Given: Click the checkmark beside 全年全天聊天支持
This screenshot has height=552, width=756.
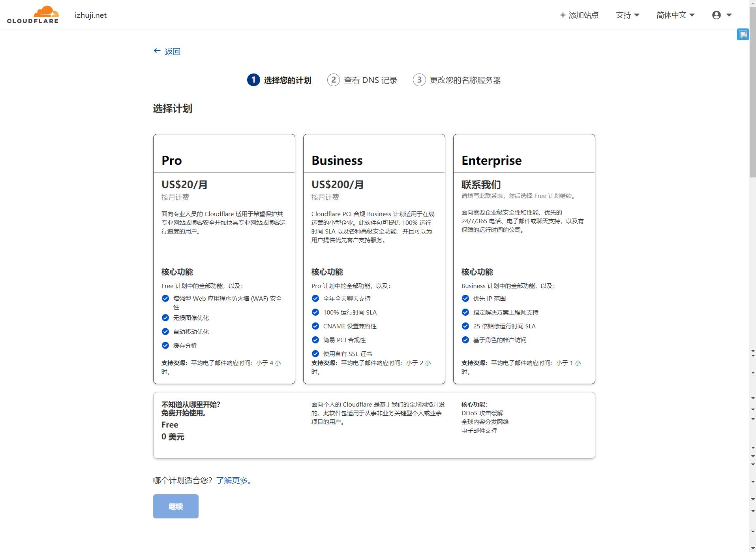Looking at the screenshot, I should [x=315, y=298].
